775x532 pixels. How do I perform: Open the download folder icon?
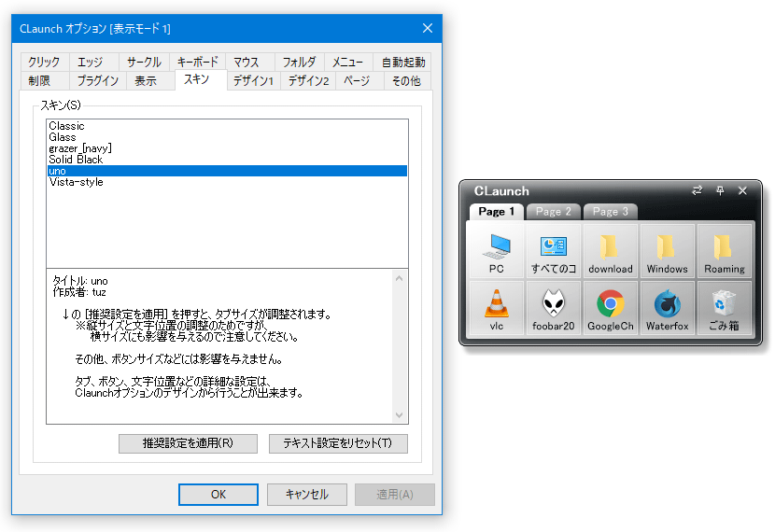tap(610, 250)
